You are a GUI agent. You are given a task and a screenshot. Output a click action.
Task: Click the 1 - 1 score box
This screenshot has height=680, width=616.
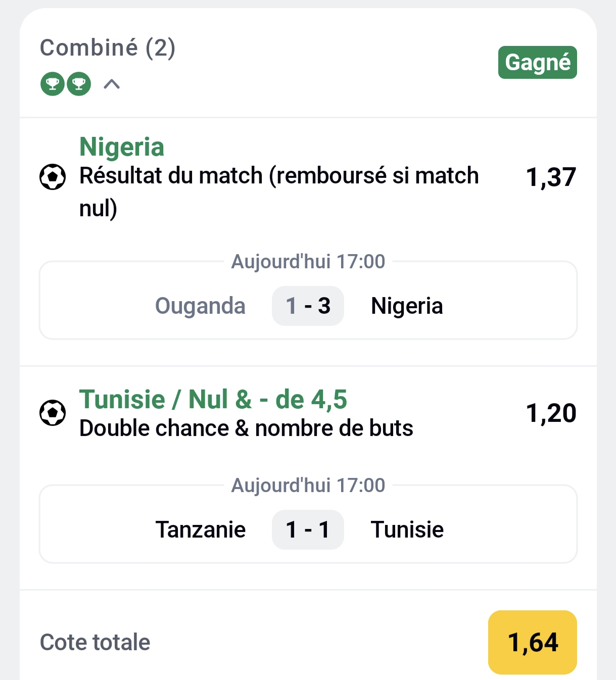tap(308, 530)
